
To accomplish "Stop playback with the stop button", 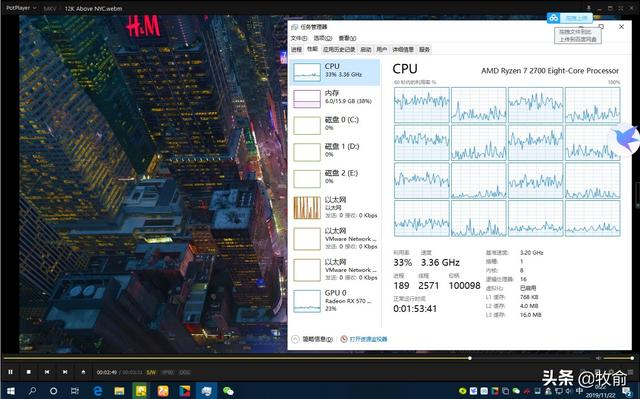I will click(x=29, y=372).
